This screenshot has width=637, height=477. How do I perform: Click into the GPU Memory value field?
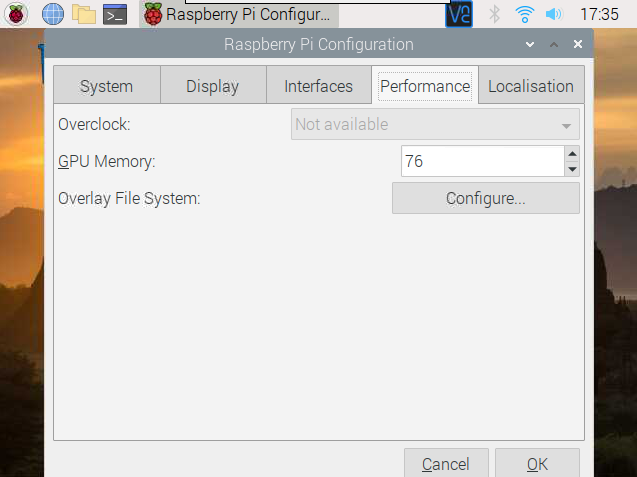pyautogui.click(x=483, y=161)
